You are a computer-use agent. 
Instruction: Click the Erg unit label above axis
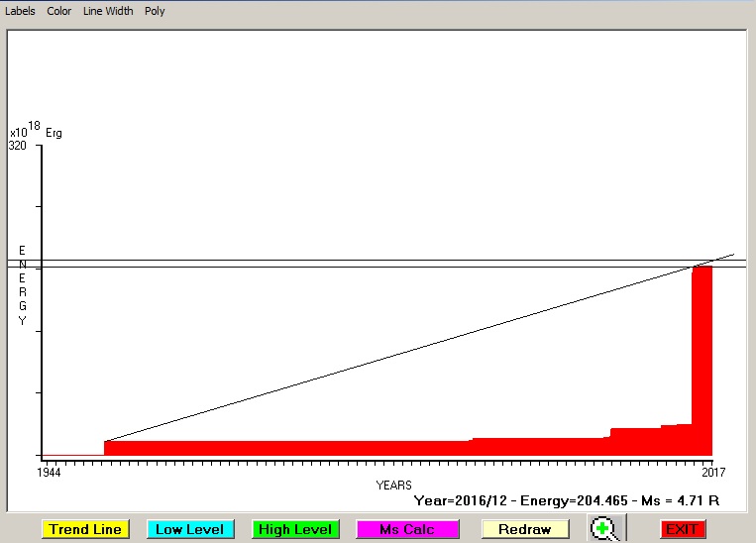pyautogui.click(x=54, y=132)
